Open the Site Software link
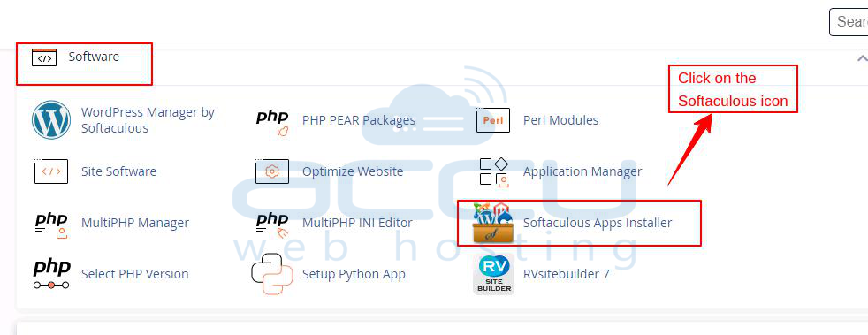This screenshot has width=868, height=335. click(x=118, y=171)
